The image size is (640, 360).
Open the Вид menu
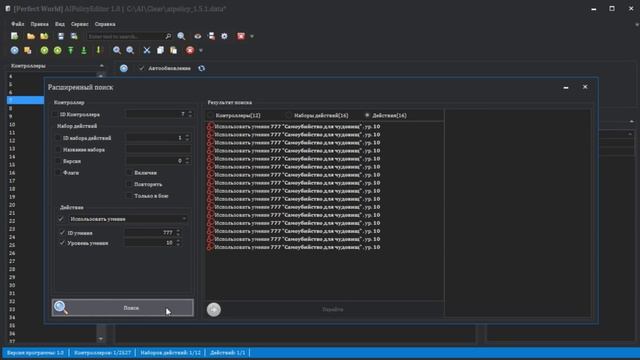coord(60,24)
